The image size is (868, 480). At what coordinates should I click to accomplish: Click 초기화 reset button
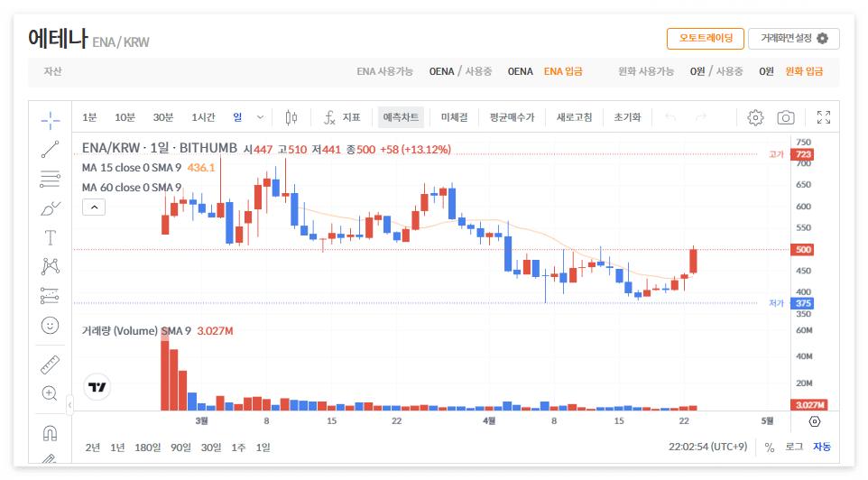coord(627,117)
